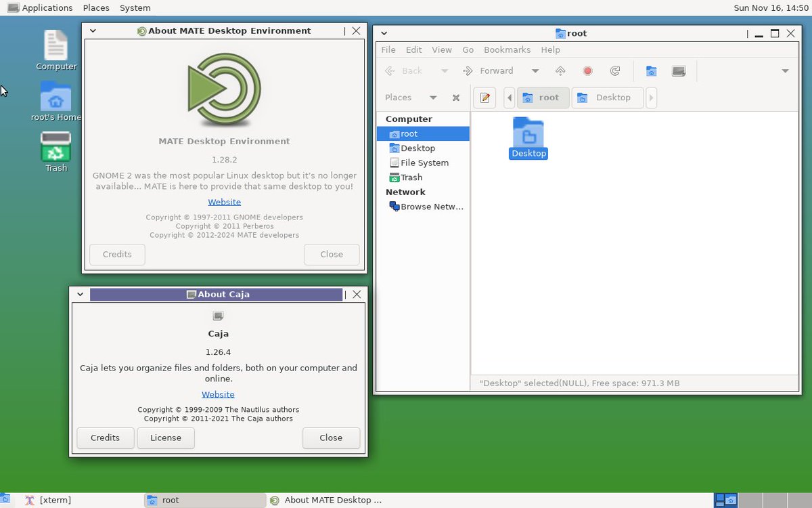Open the Places panel menu
Screen dimensions: 812x508
96,8
